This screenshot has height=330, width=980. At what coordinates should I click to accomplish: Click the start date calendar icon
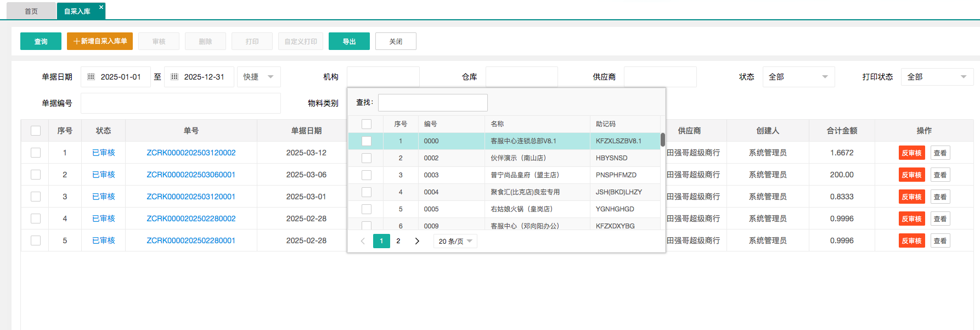coord(91,77)
